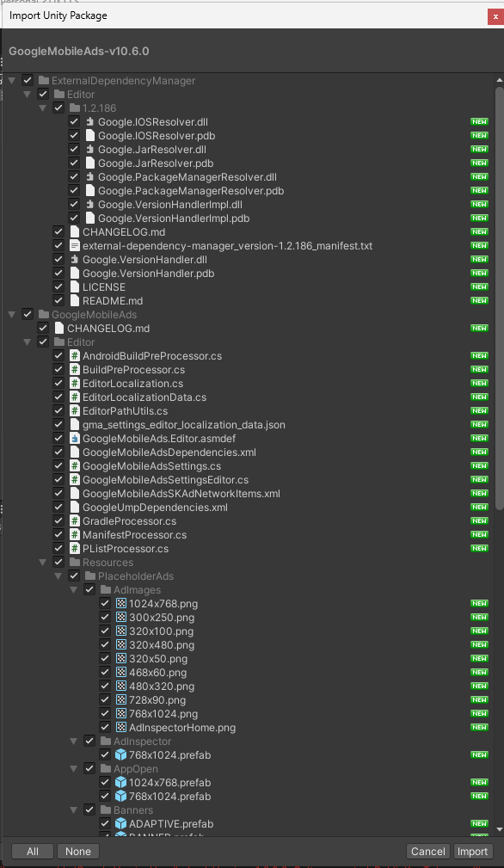Click the scrollbar up arrow
The height and width of the screenshot is (868, 504).
coord(500,81)
